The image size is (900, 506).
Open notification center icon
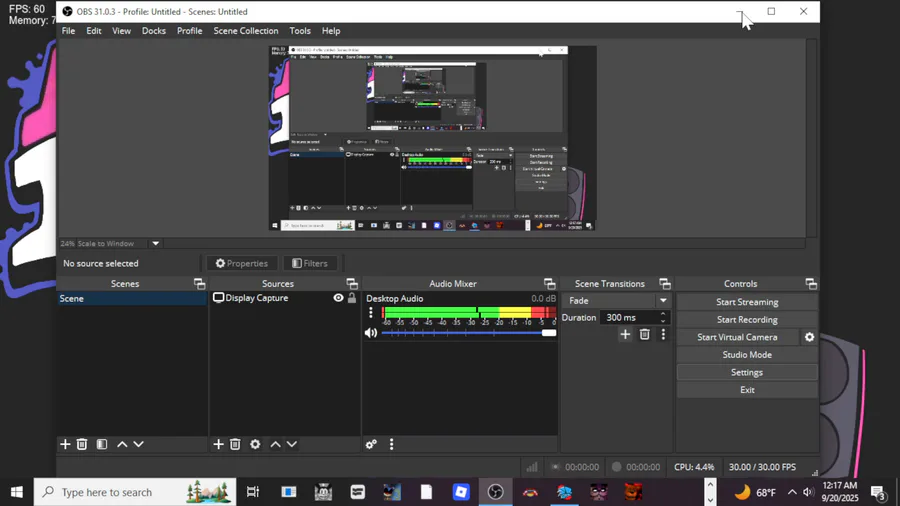click(878, 493)
